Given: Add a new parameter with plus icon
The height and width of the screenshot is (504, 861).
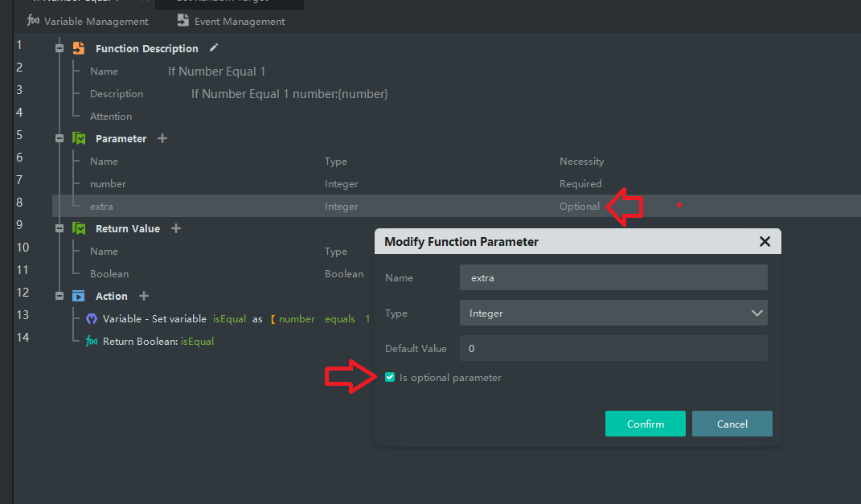Looking at the screenshot, I should (162, 138).
